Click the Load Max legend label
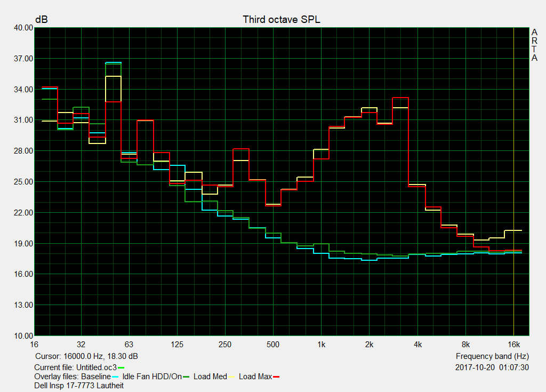Screen dimensions: 546x392 [x=255, y=377]
